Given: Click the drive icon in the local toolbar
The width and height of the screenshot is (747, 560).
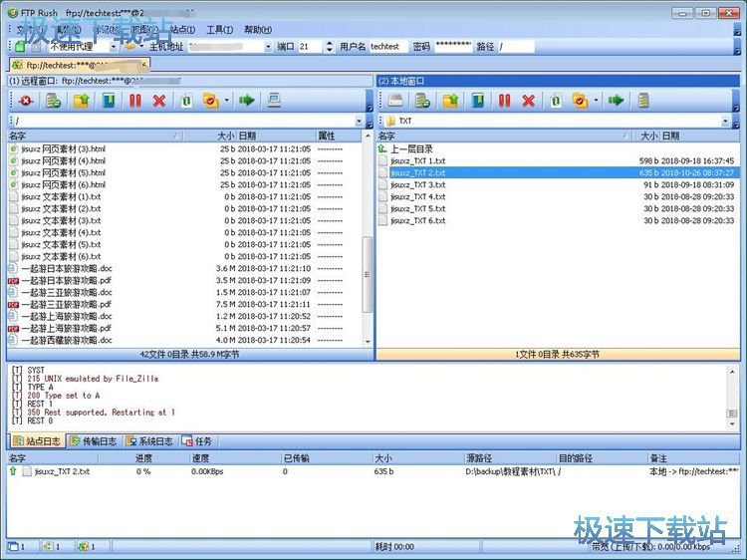Looking at the screenshot, I should 395,101.
